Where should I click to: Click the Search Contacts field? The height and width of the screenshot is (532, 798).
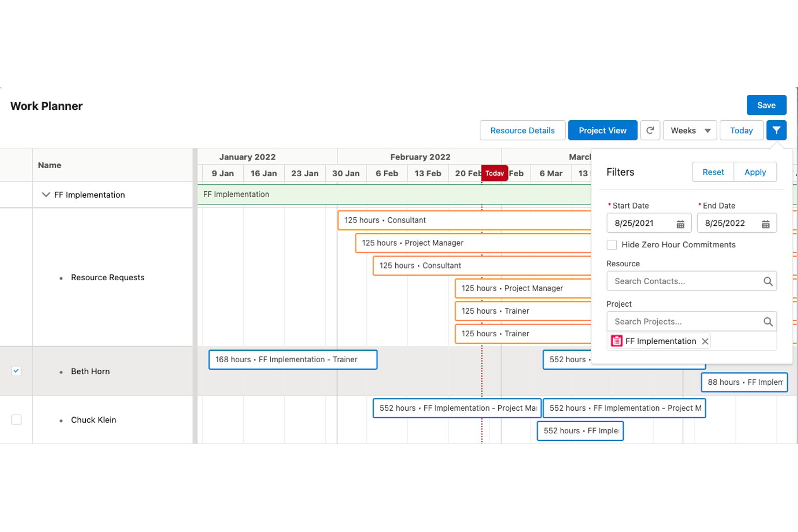point(691,281)
